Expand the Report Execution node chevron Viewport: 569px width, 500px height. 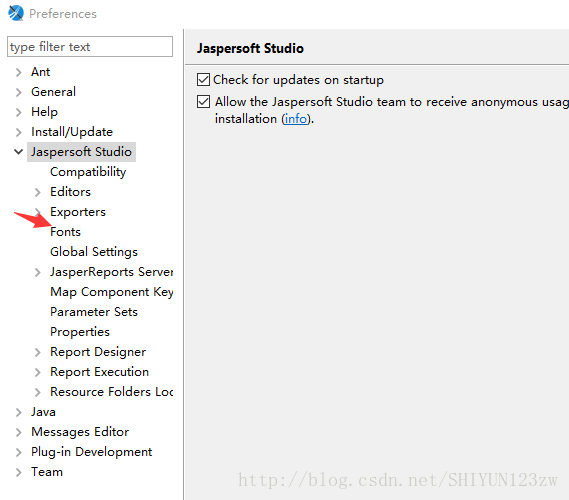[37, 372]
